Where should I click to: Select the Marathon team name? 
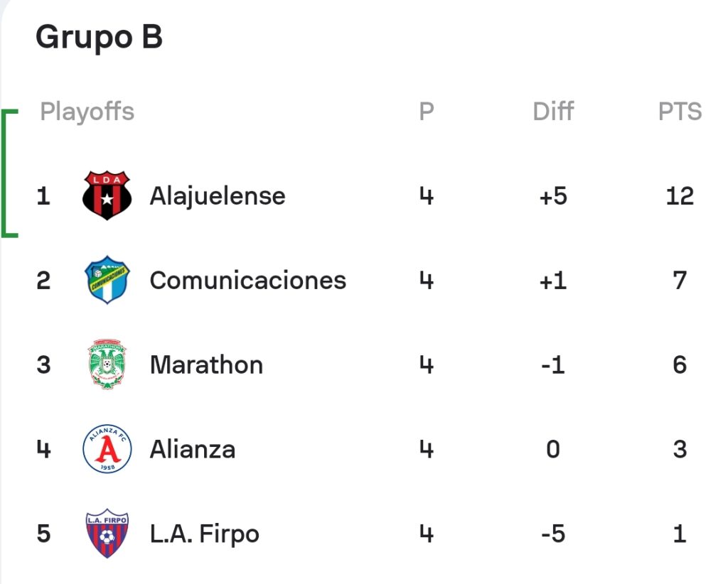click(206, 364)
